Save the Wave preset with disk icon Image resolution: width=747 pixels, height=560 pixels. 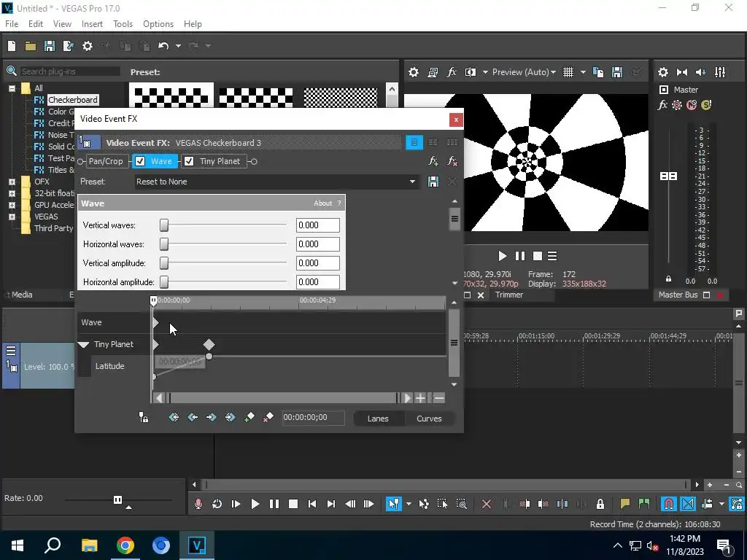click(x=433, y=182)
